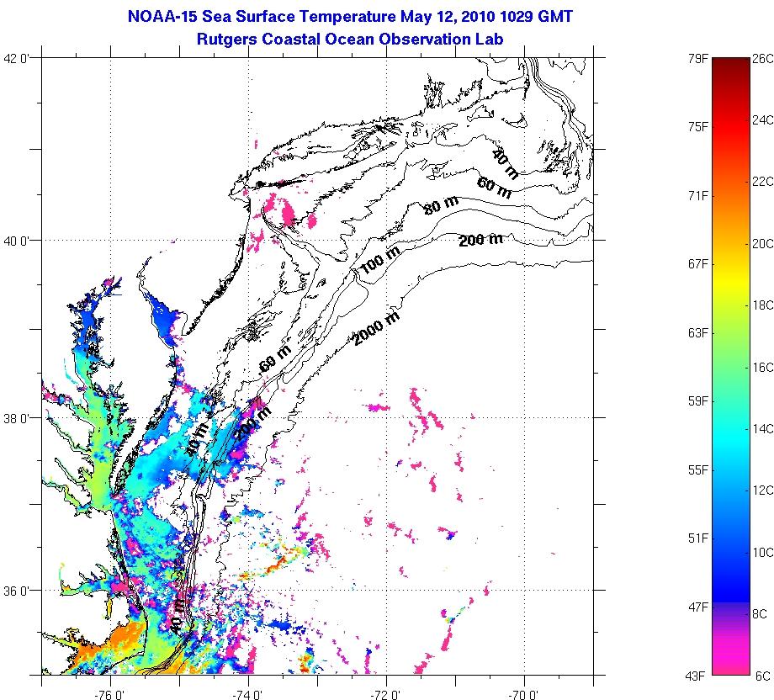This screenshot has width=774, height=700.
Task: Select the "26C" color bar label
Action: 763,59
